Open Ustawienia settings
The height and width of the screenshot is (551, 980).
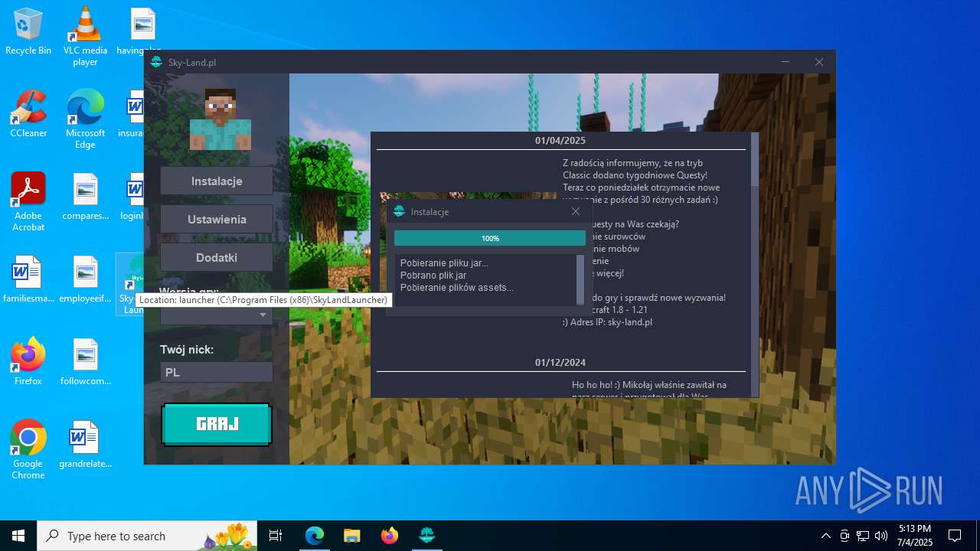(217, 220)
